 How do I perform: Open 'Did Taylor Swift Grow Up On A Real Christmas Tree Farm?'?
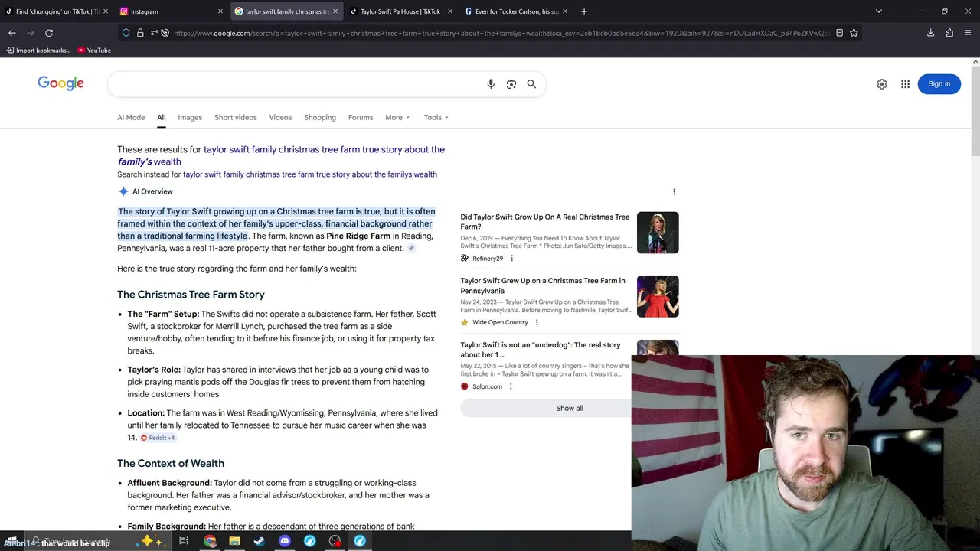coord(545,222)
